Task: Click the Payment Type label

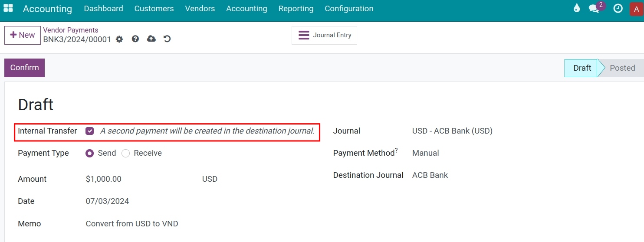Action: pos(43,153)
